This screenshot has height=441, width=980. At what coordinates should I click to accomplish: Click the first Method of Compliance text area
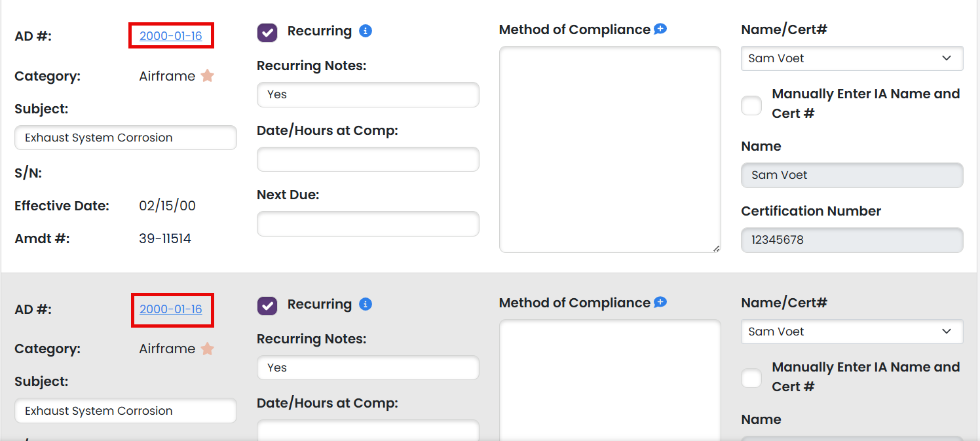[x=610, y=149]
